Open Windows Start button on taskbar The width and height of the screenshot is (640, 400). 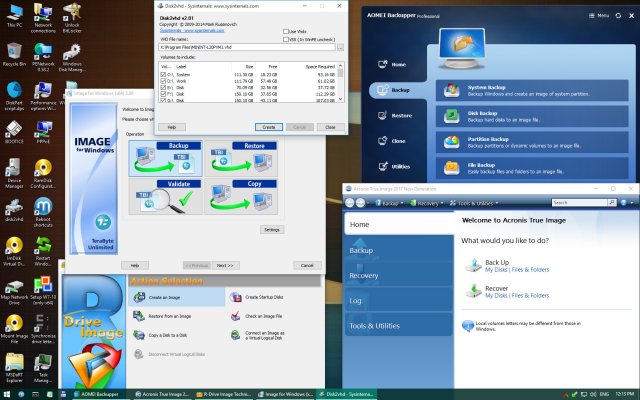(7, 394)
